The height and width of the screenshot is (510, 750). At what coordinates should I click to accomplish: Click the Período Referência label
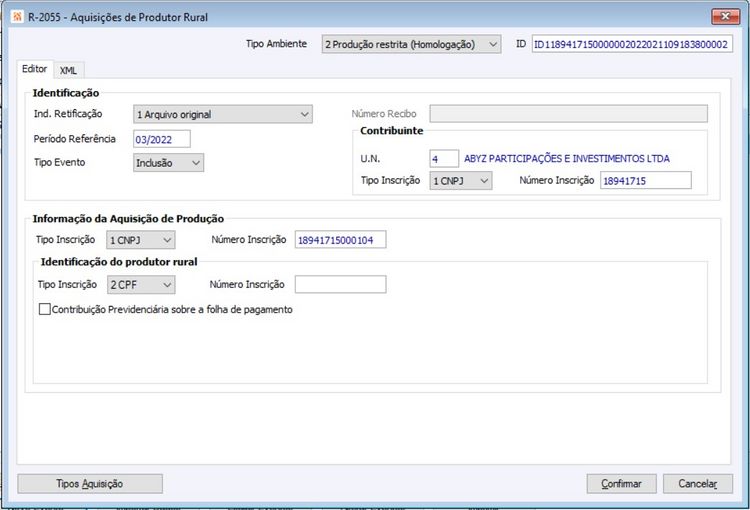[x=75, y=139]
